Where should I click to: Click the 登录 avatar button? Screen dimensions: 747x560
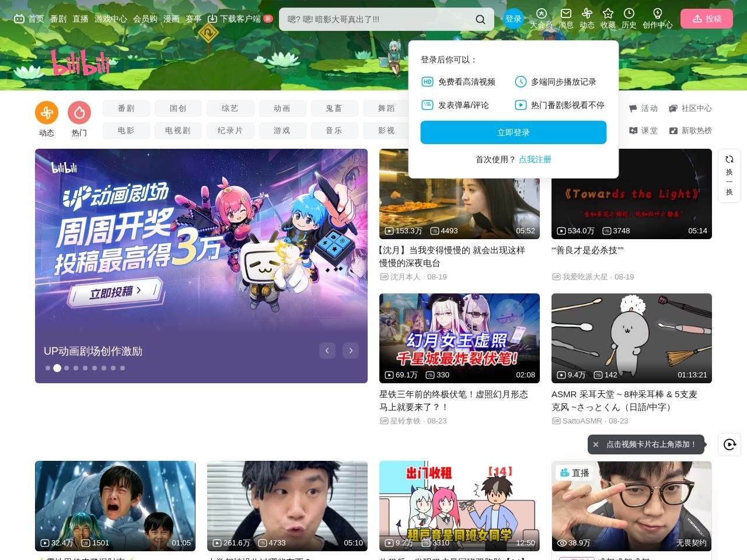point(514,19)
